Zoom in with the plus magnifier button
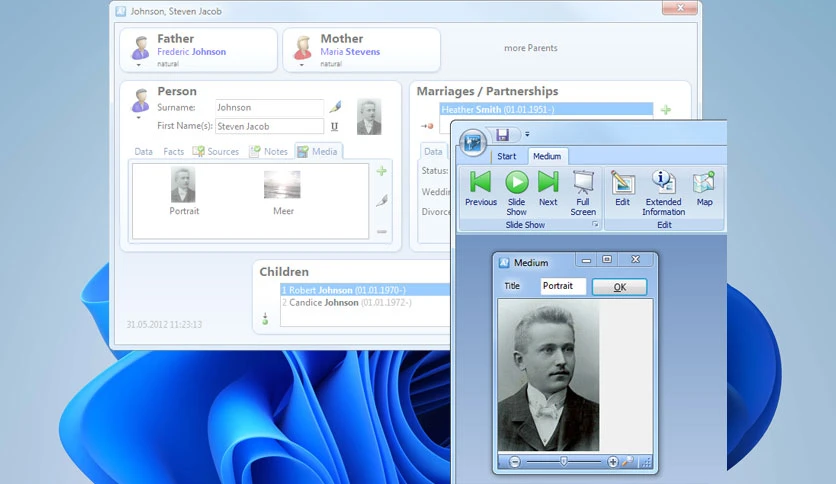Image resolution: width=836 pixels, height=484 pixels. (613, 462)
